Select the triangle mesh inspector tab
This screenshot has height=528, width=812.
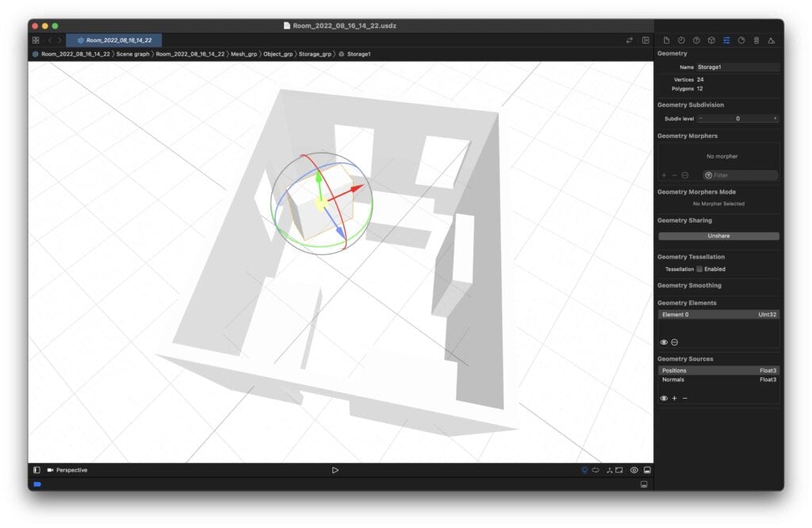click(772, 40)
